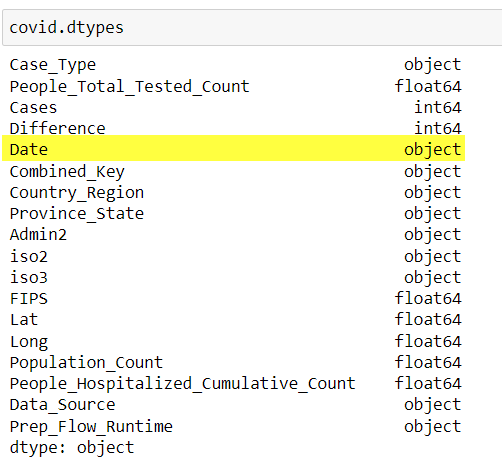Click the dtype: object summary line

(72, 448)
